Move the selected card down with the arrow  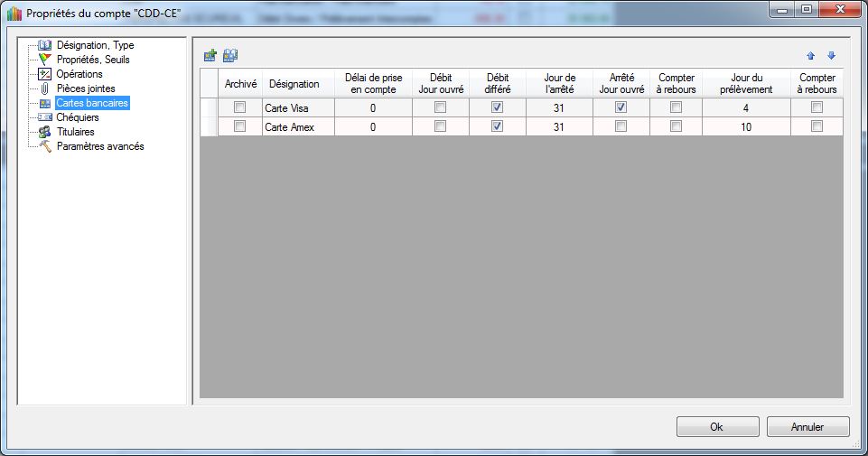[831, 56]
